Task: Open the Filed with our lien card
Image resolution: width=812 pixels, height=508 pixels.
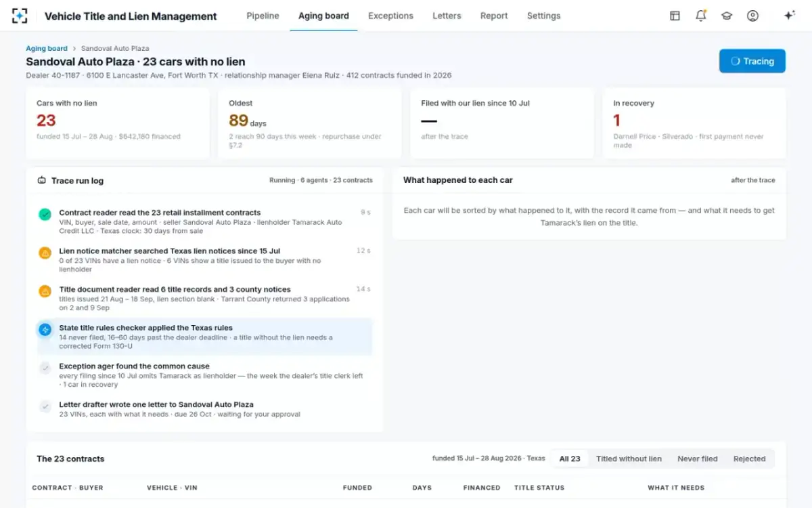Action: coord(502,123)
